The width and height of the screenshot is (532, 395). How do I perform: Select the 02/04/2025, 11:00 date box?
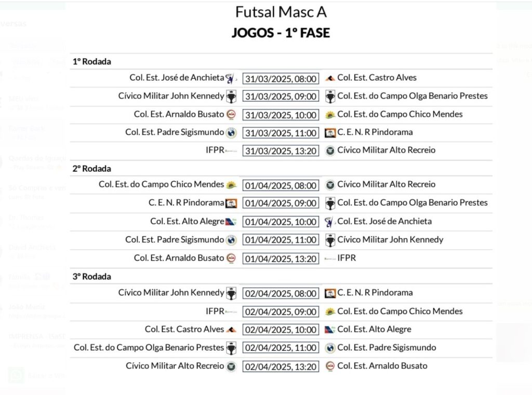coord(281,348)
